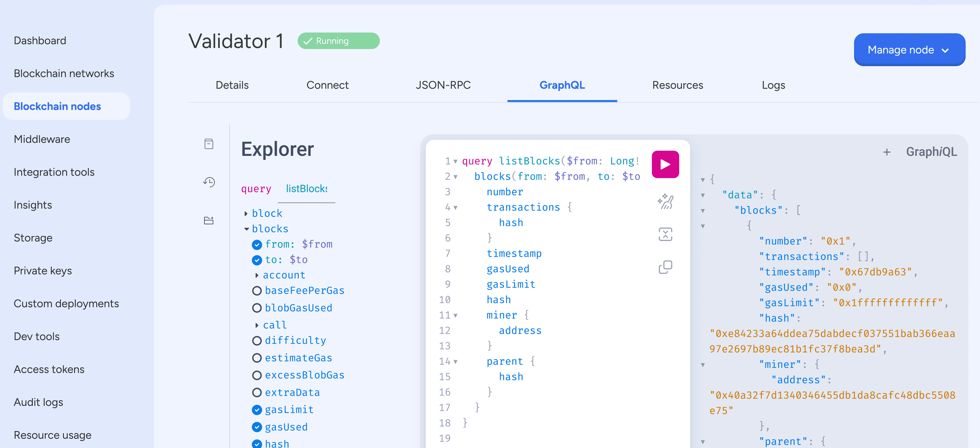Open the Manage node dropdown
Viewport: 980px width, 448px height.
909,50
